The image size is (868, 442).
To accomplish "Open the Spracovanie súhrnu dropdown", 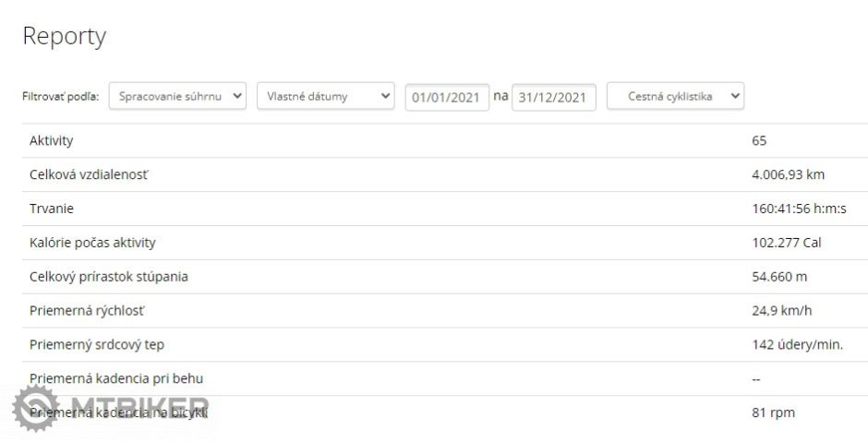I will [x=177, y=96].
